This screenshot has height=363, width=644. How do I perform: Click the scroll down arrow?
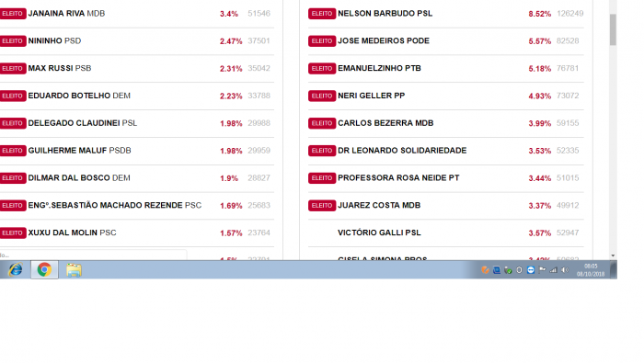coord(613,255)
